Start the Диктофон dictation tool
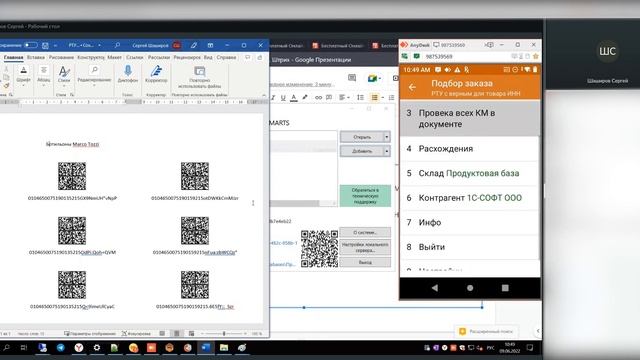Screen dimensions: 640x360 tap(128, 74)
